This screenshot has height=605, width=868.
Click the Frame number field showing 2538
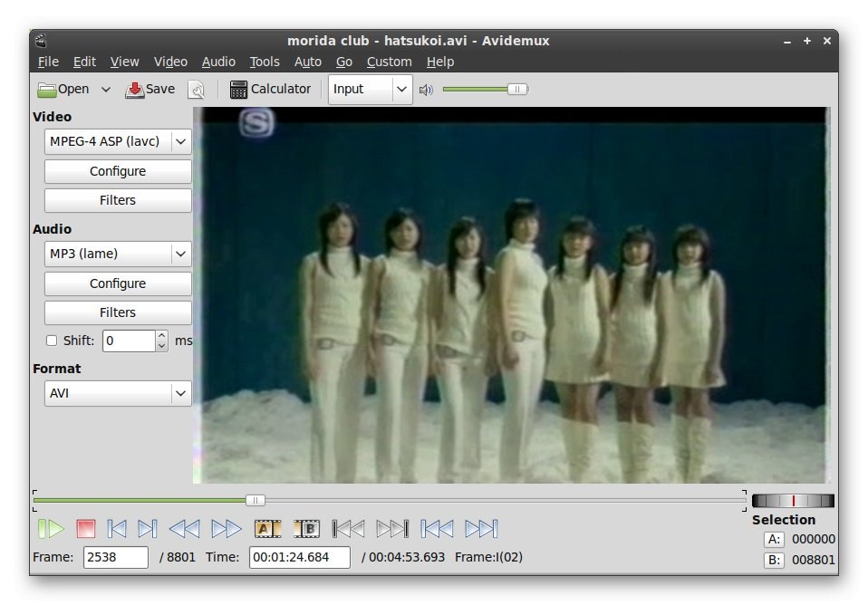(116, 557)
